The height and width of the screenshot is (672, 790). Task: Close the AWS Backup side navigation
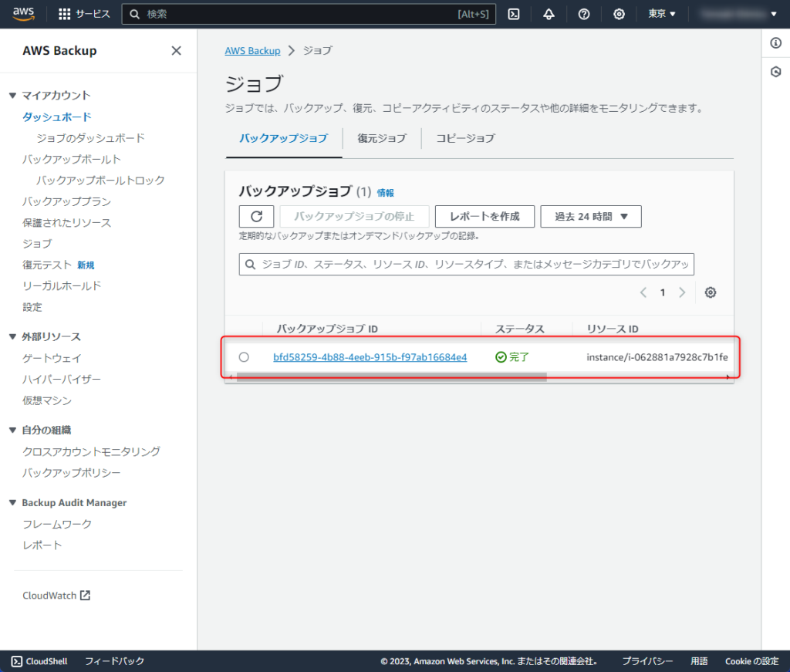coord(176,50)
